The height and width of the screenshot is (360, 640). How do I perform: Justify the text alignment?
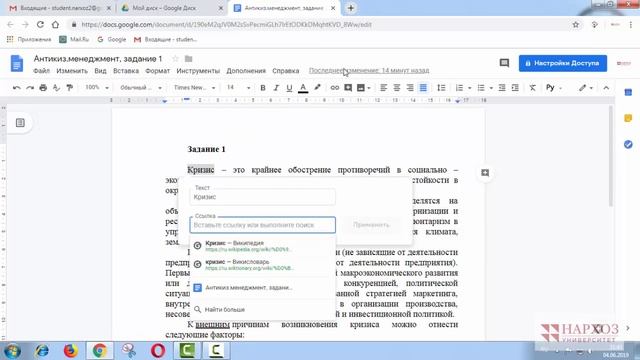[x=423, y=88]
